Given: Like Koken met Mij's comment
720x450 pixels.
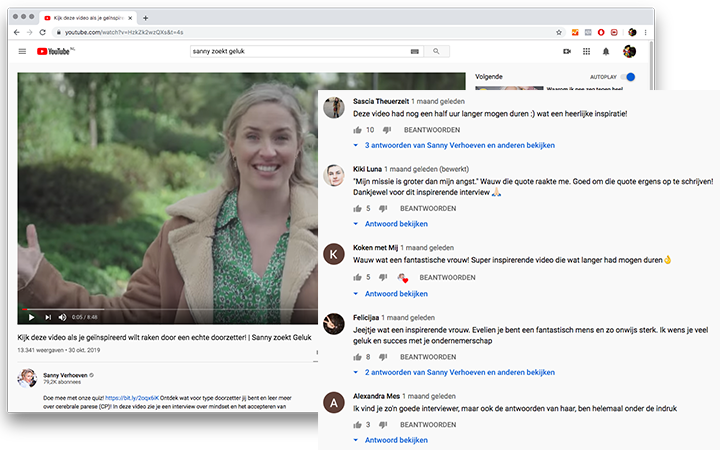Looking at the screenshot, I should [357, 277].
